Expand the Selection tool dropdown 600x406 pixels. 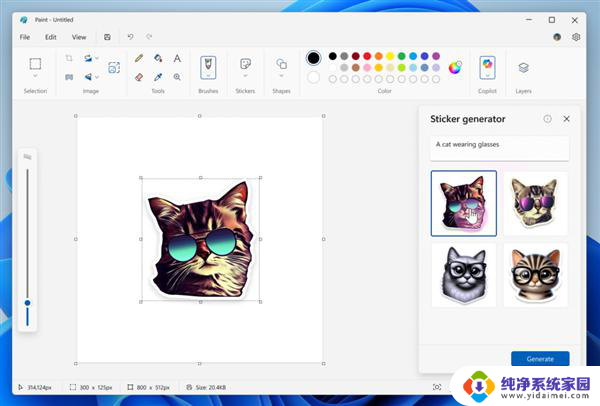(x=35, y=76)
